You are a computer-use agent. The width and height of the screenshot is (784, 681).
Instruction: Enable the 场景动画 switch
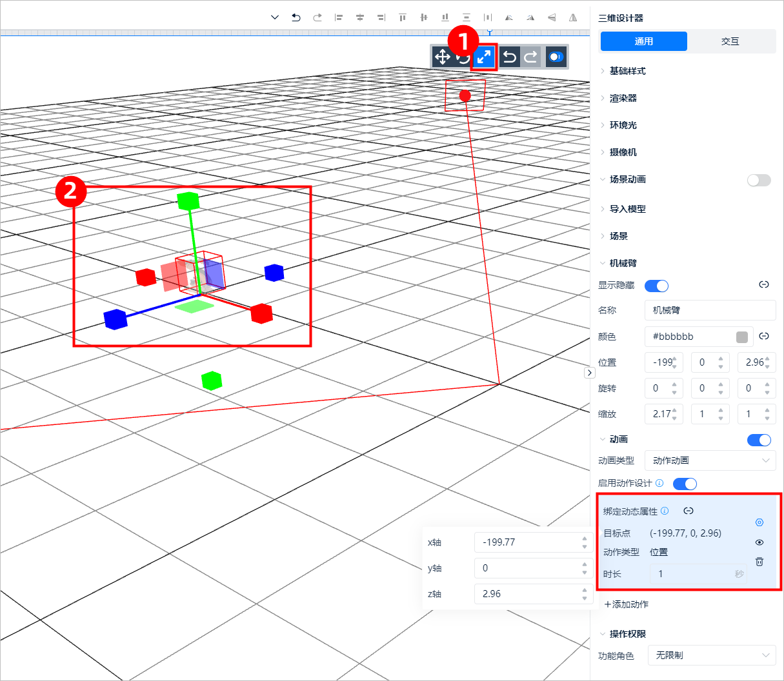tap(759, 180)
